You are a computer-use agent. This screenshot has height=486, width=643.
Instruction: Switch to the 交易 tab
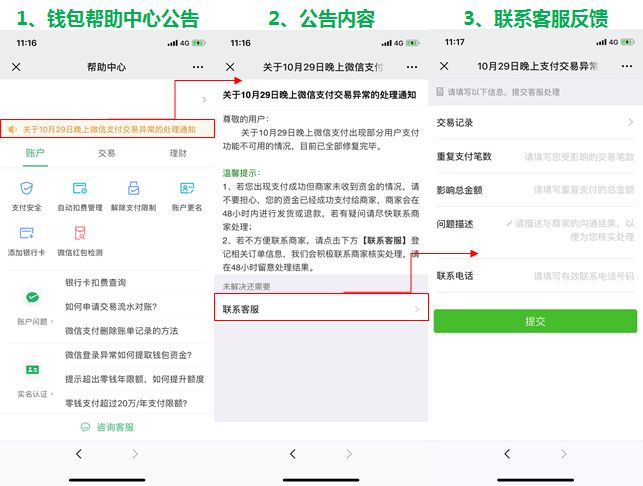coord(106,153)
